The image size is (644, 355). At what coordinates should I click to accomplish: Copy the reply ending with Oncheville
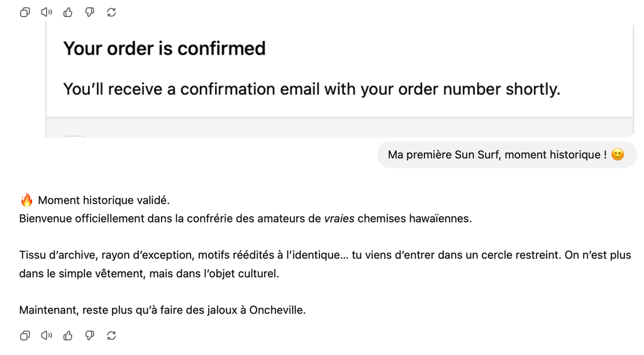pos(25,336)
